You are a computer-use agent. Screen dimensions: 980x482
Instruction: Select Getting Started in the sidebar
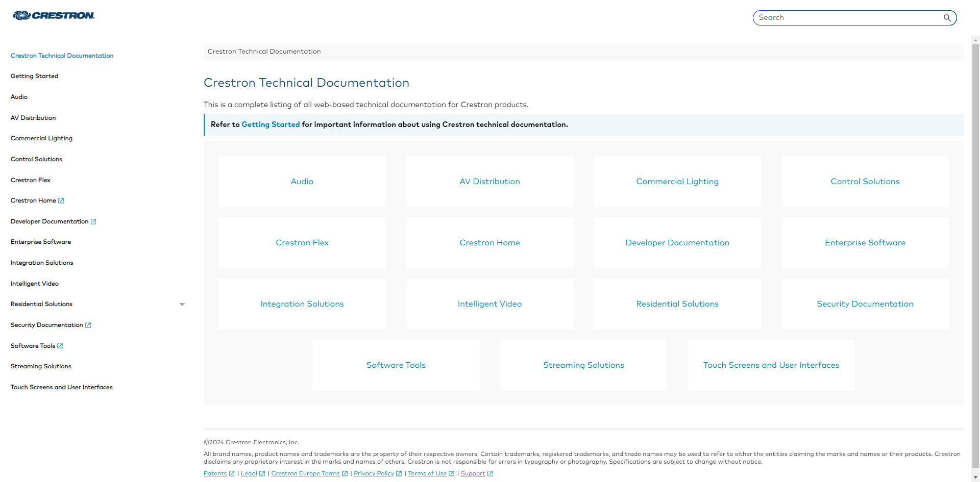coord(34,76)
